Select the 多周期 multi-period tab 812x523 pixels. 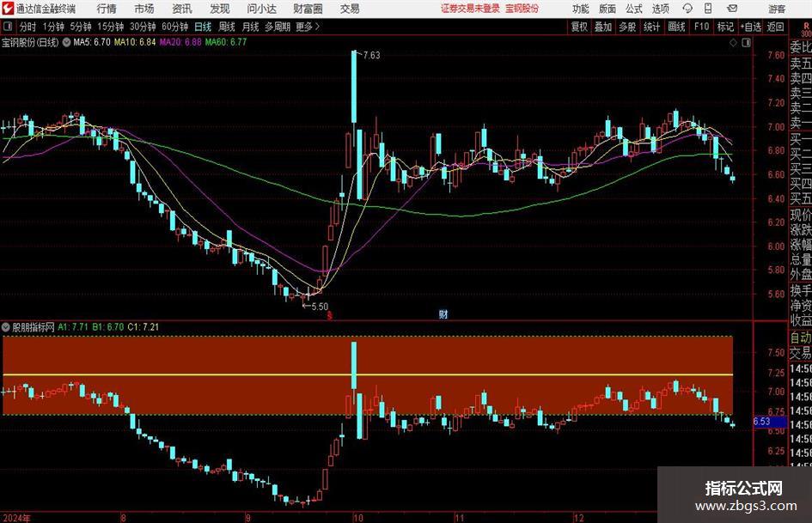point(278,27)
